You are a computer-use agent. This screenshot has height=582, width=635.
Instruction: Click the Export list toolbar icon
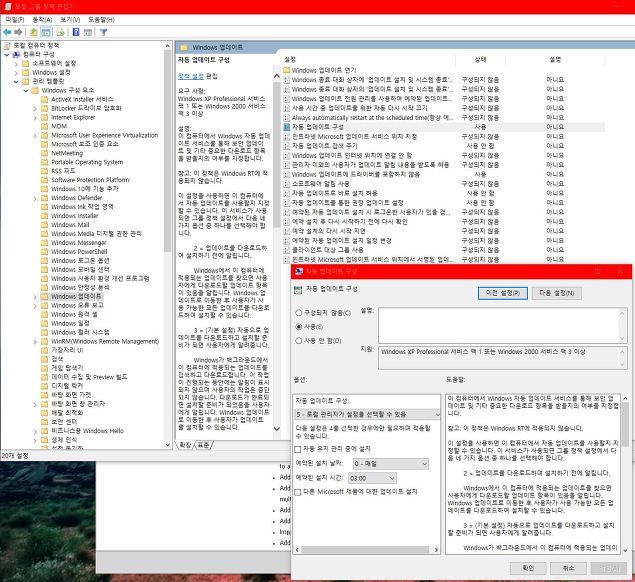[x=60, y=32]
